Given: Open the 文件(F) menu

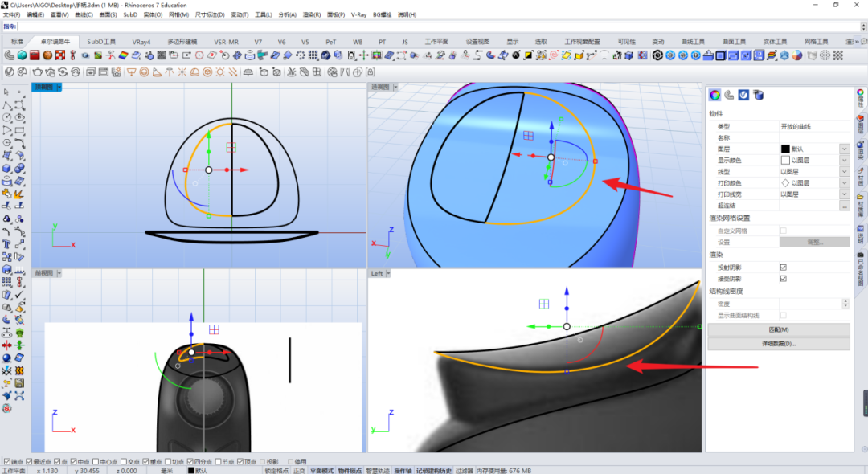Looking at the screenshot, I should click(11, 15).
